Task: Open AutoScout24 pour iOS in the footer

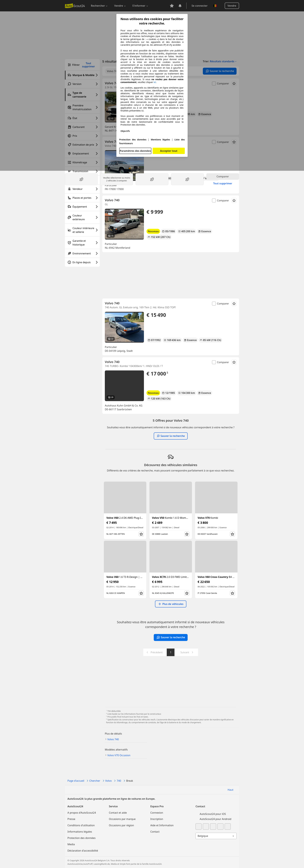Action: click(x=213, y=814)
